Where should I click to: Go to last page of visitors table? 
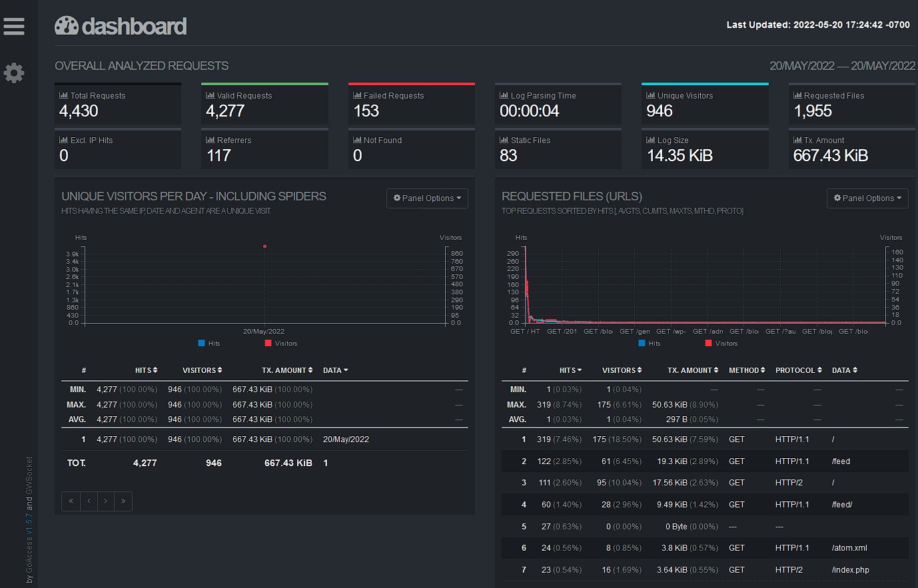123,501
